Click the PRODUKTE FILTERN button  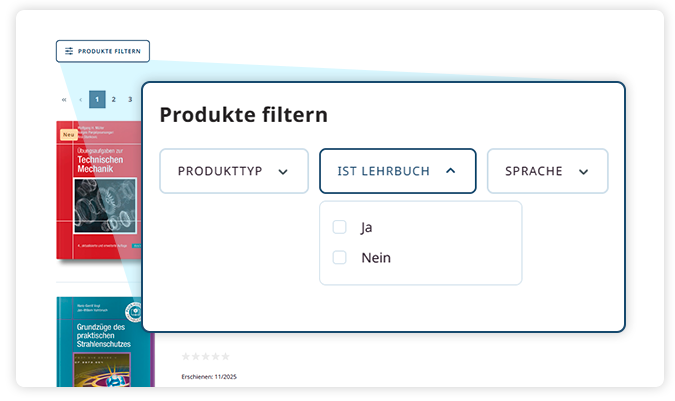coord(103,51)
